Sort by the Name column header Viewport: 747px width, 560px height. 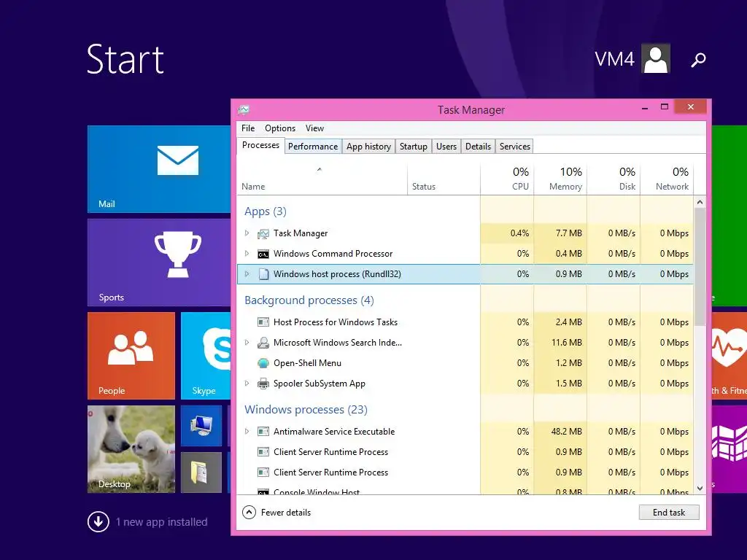322,179
